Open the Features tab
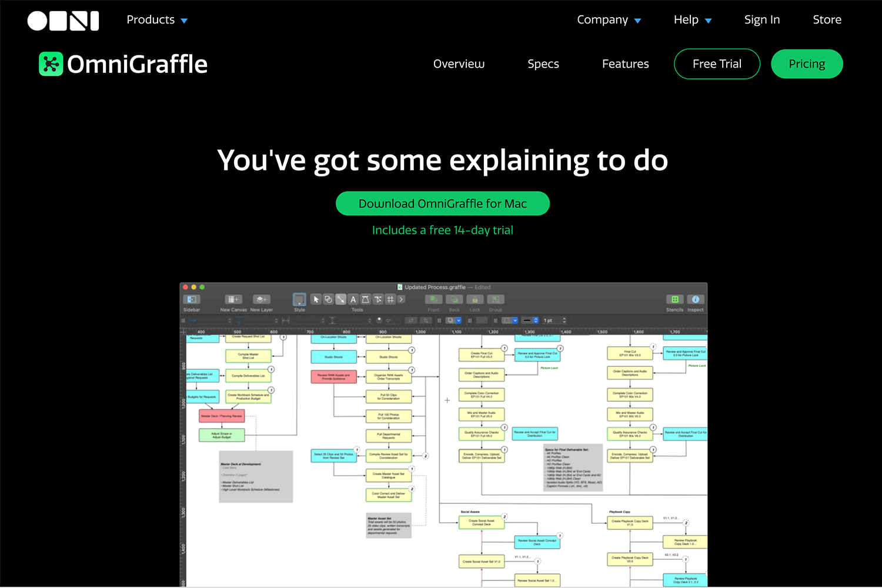This screenshot has height=588, width=882. click(626, 64)
